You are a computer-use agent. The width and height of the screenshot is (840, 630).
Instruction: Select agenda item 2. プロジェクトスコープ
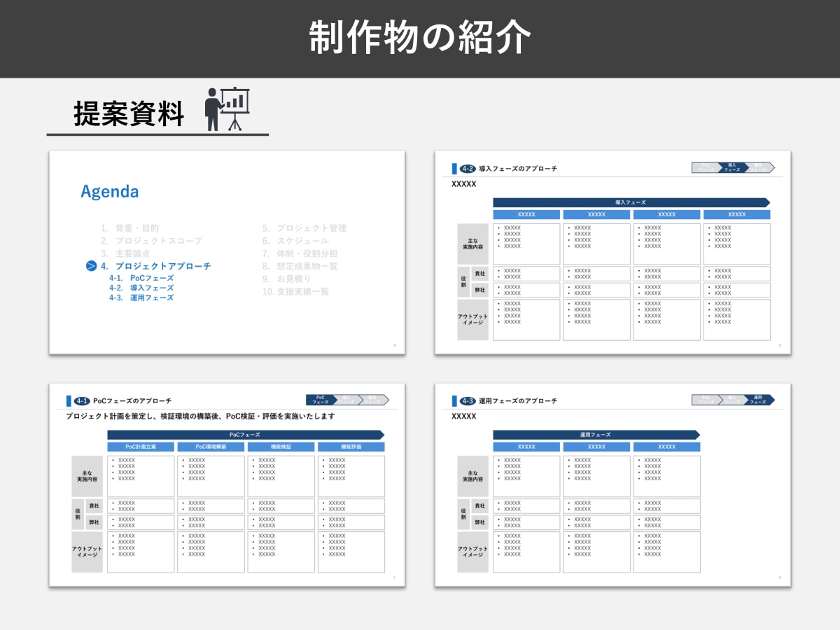point(150,241)
